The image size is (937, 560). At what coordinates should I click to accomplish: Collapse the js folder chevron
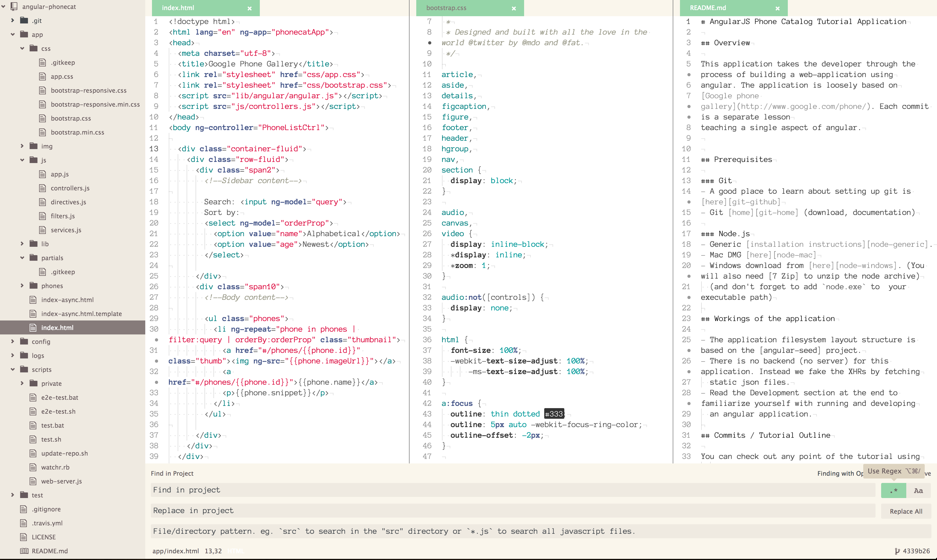pyautogui.click(x=22, y=160)
